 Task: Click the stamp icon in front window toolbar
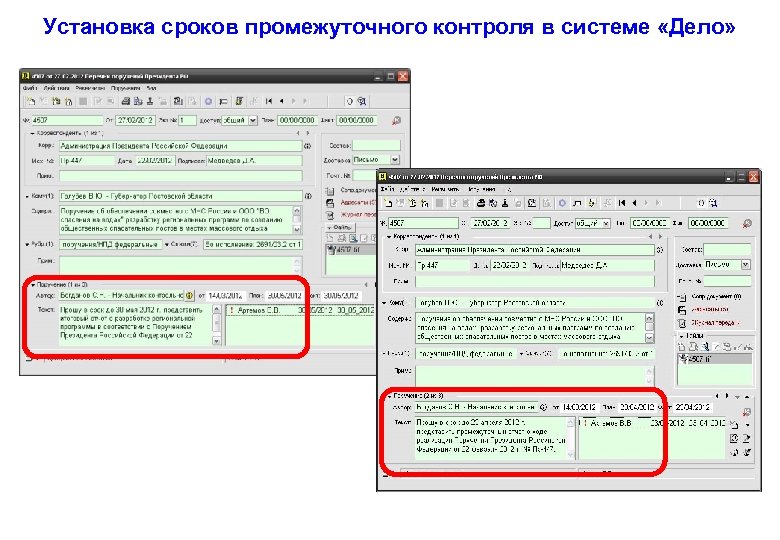coord(505,203)
